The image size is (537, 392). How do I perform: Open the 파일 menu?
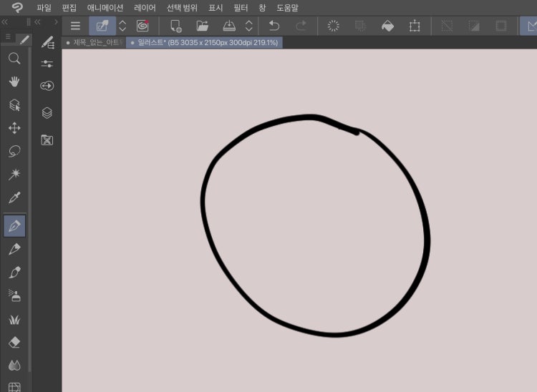[44, 8]
